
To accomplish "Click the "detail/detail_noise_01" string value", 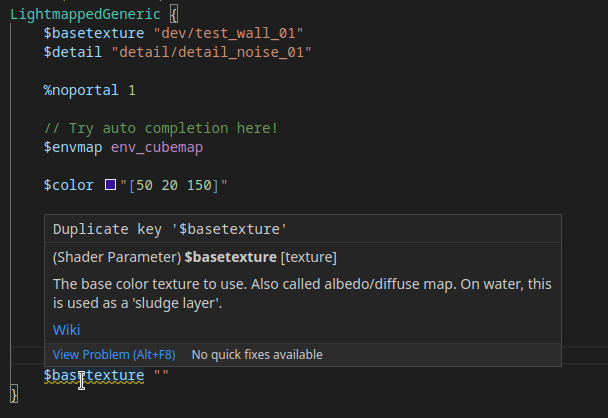I will pos(211,52).
